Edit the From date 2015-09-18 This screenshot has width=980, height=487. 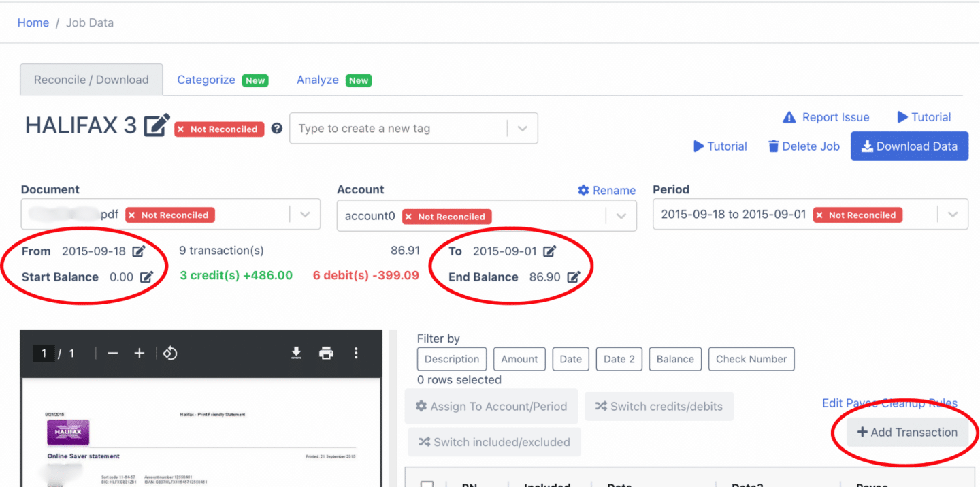[x=139, y=251]
